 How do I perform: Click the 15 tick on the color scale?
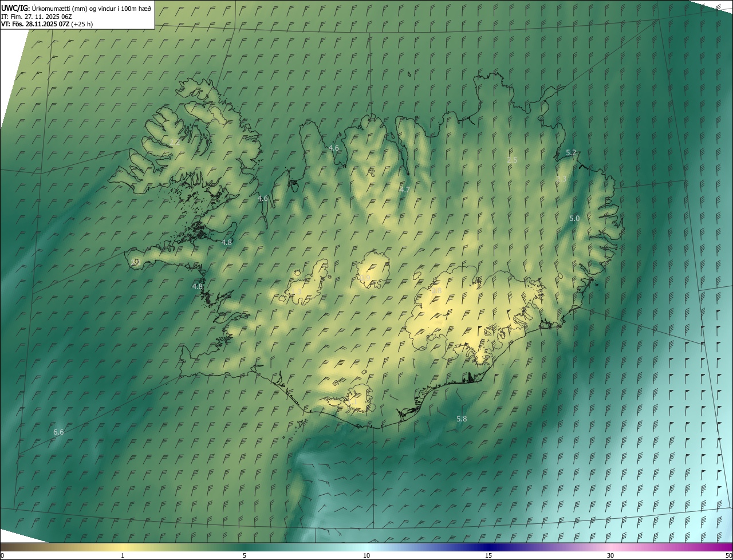(488, 555)
